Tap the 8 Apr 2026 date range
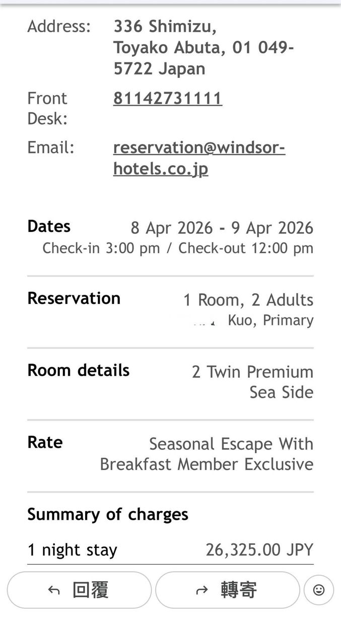The height and width of the screenshot is (644, 341). tap(222, 228)
